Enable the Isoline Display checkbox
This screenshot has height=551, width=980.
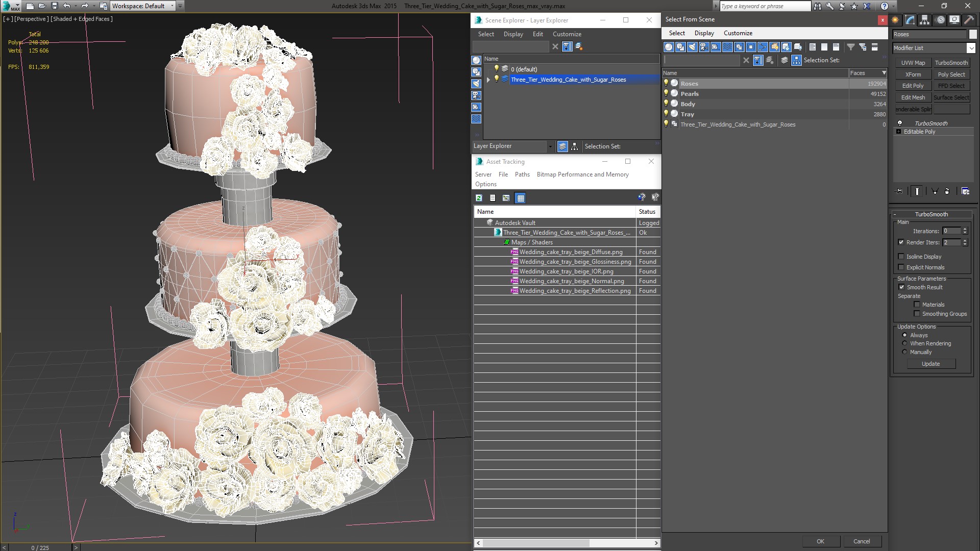901,257
